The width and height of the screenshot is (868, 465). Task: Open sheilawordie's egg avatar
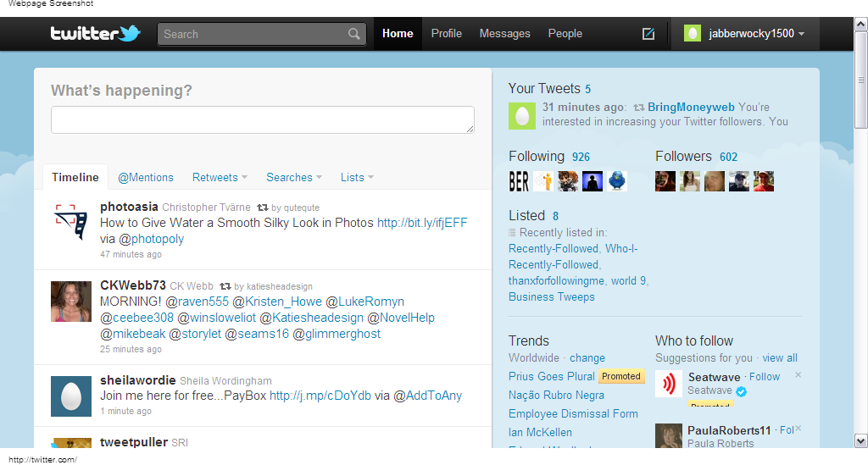click(71, 396)
